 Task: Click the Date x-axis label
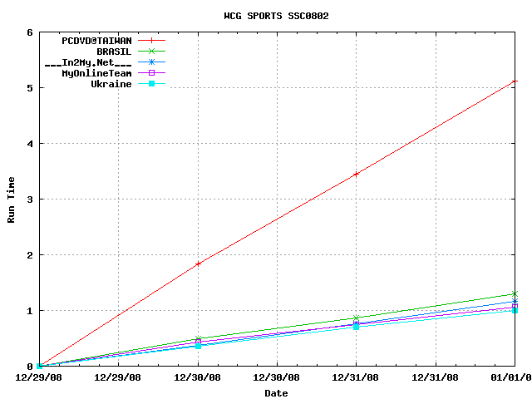coord(276,393)
